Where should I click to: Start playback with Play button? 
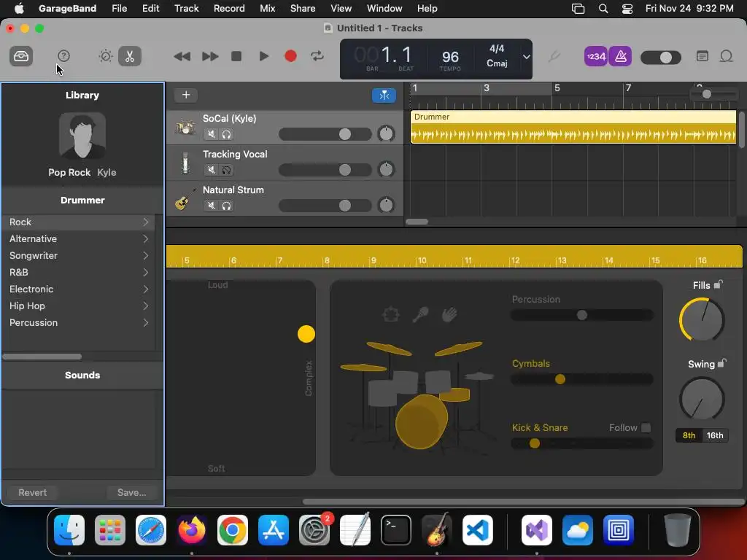(x=263, y=56)
